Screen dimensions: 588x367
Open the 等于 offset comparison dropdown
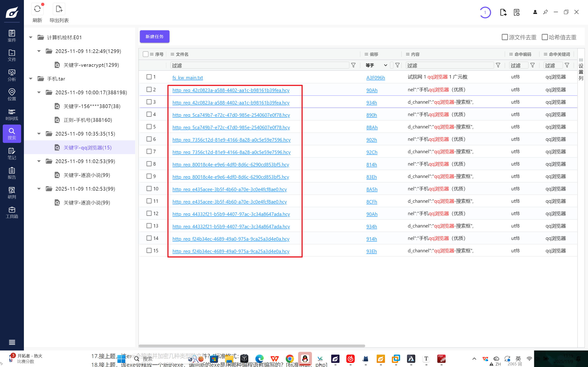click(376, 65)
